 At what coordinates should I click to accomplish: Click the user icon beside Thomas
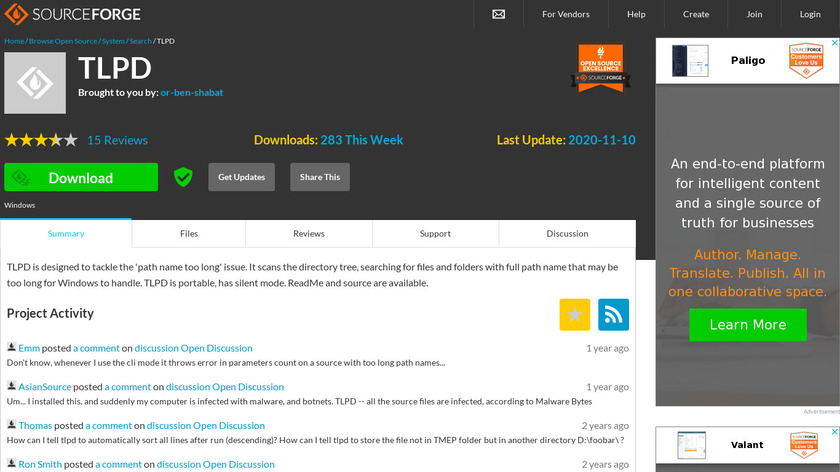tap(11, 424)
